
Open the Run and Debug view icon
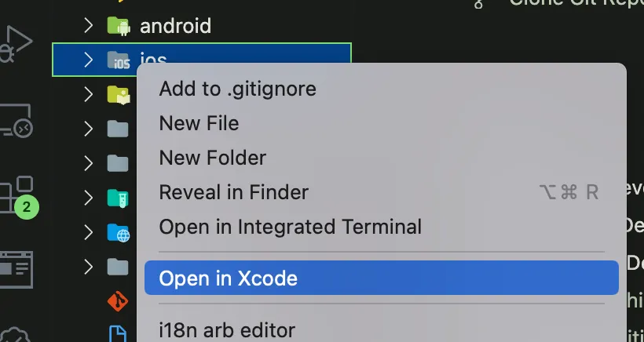pyautogui.click(x=15, y=44)
